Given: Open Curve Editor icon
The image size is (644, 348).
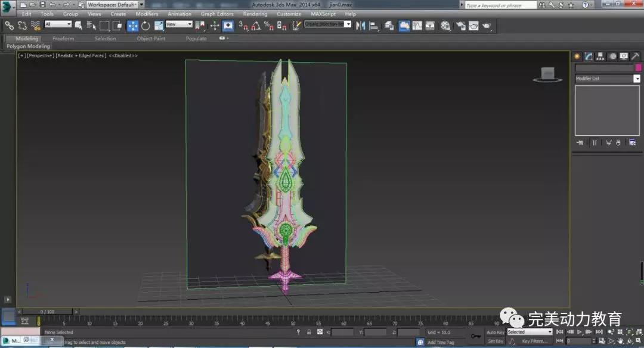Looking at the screenshot, I should [x=417, y=26].
